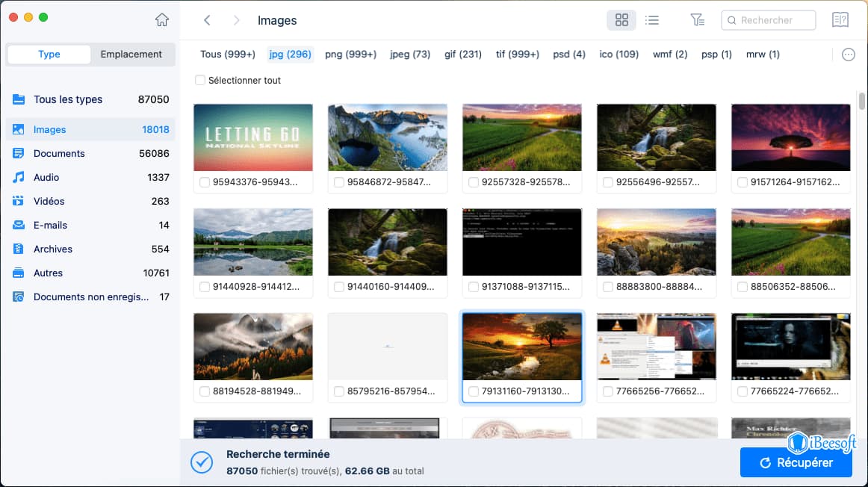
Task: Click the Archives category icon
Action: point(18,249)
